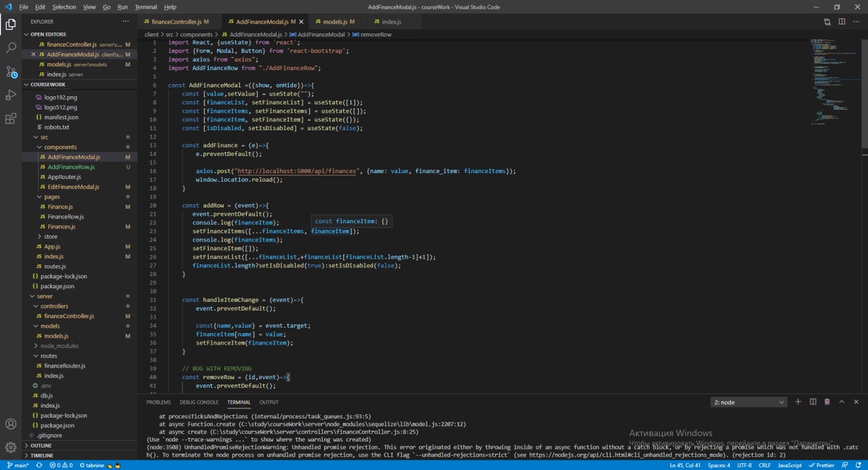The width and height of the screenshot is (868, 470).
Task: Close AddFinanceModal.js in Open Editors
Action: tap(33, 54)
